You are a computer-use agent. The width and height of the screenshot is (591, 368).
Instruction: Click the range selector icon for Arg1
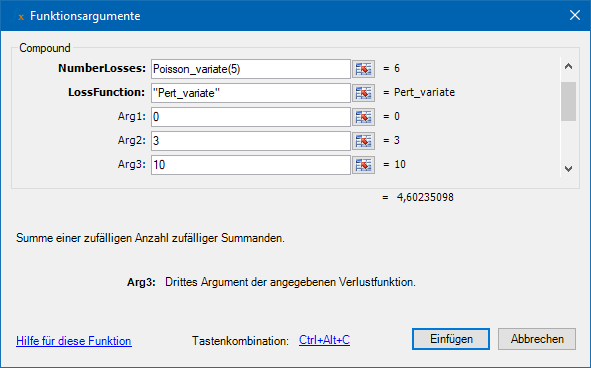pyautogui.click(x=363, y=117)
